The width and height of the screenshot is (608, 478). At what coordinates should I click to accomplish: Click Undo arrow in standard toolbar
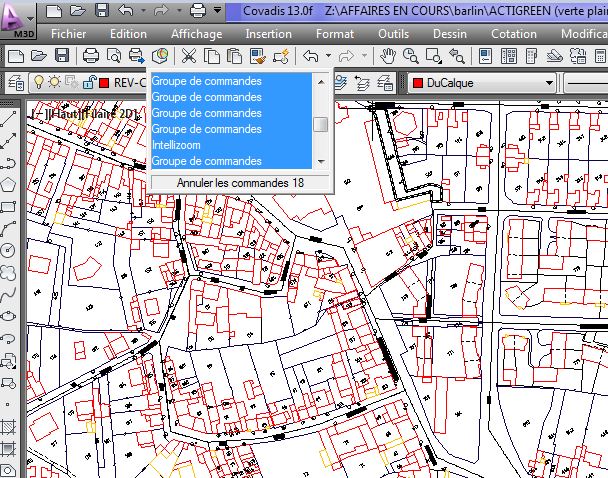[311, 56]
